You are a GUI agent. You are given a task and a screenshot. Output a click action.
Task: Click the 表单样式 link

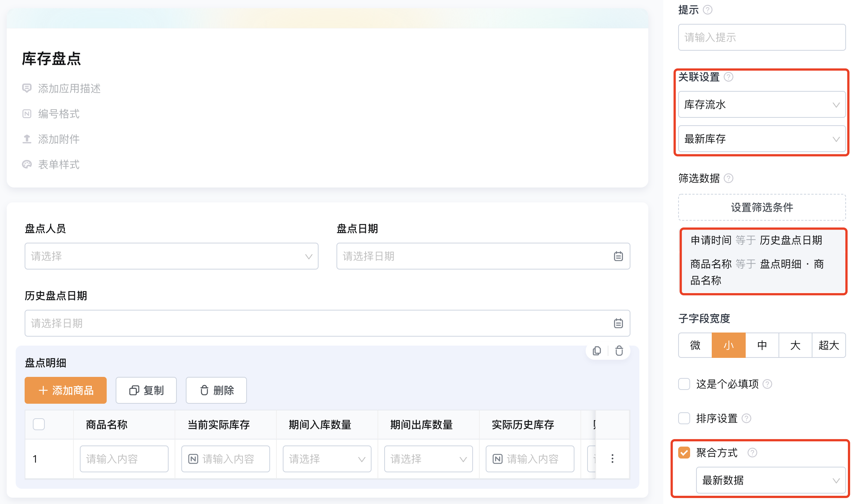tap(59, 164)
